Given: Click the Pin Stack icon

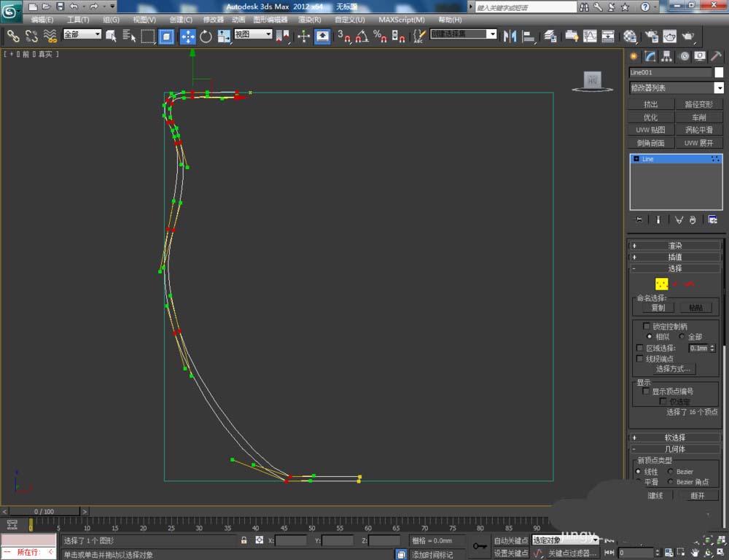Looking at the screenshot, I should [639, 219].
